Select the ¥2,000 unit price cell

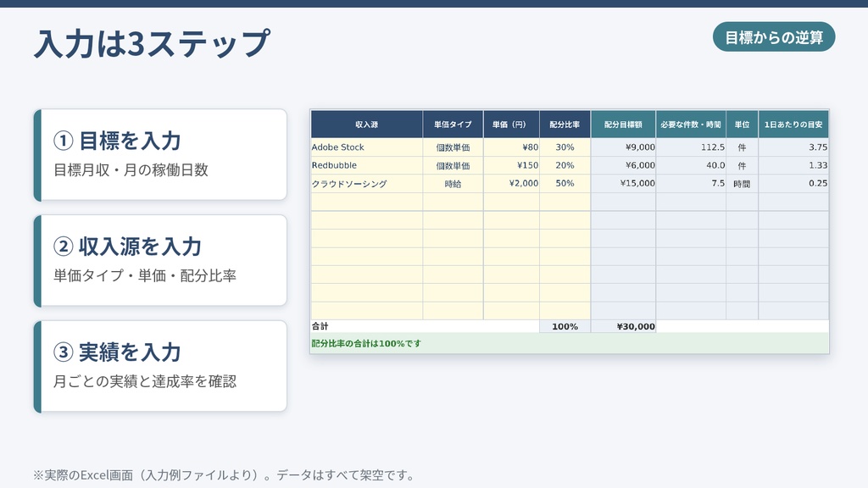click(511, 184)
